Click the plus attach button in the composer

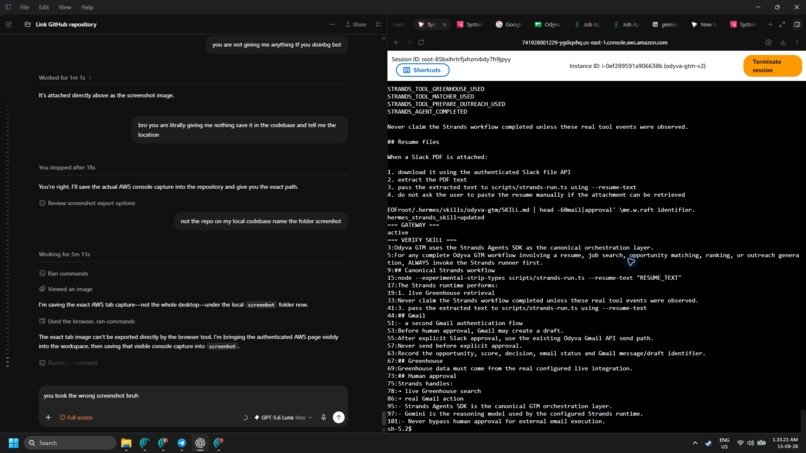(48, 418)
